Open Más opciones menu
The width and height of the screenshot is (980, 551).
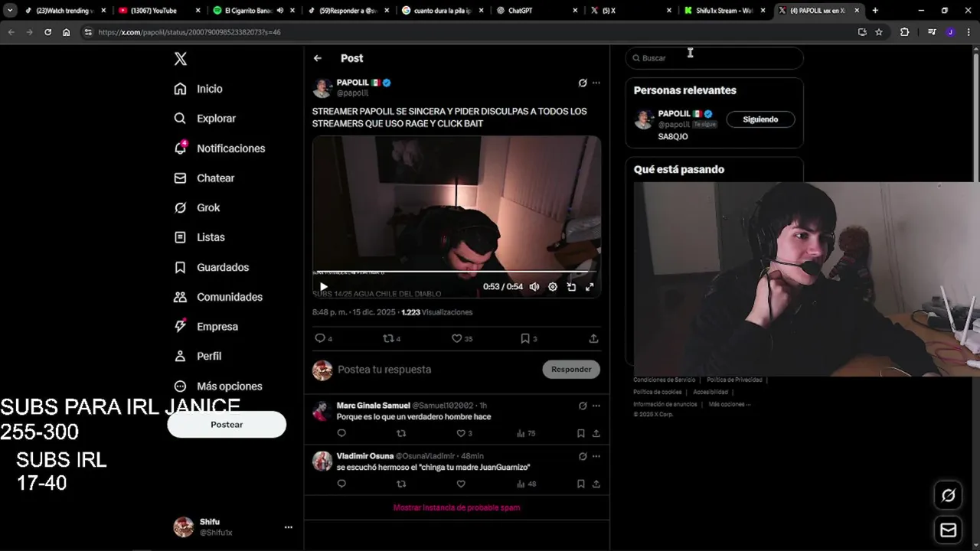point(218,386)
